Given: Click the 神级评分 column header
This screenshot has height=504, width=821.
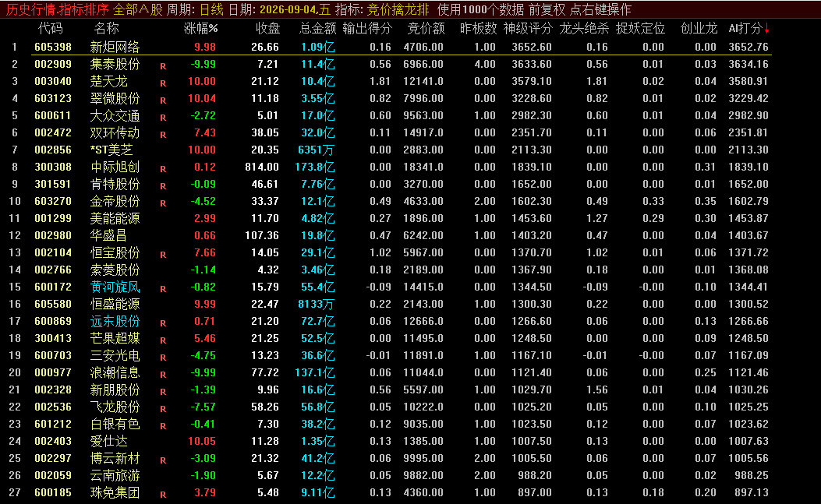Looking at the screenshot, I should click(x=528, y=28).
